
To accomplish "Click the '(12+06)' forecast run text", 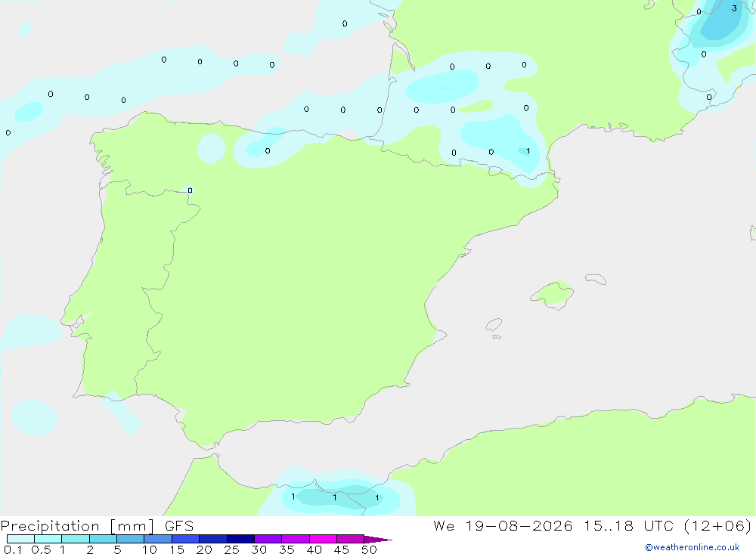I will 718,525.
